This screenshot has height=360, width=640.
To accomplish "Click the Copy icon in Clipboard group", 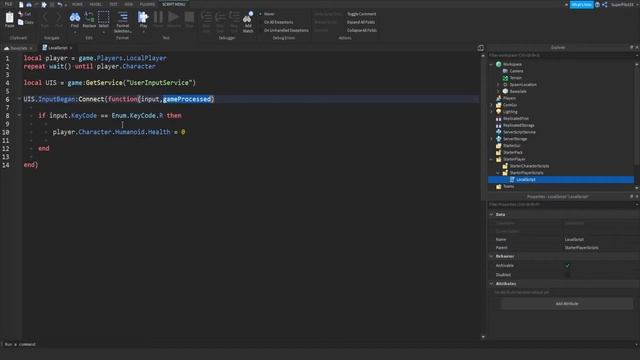I will click(21, 22).
